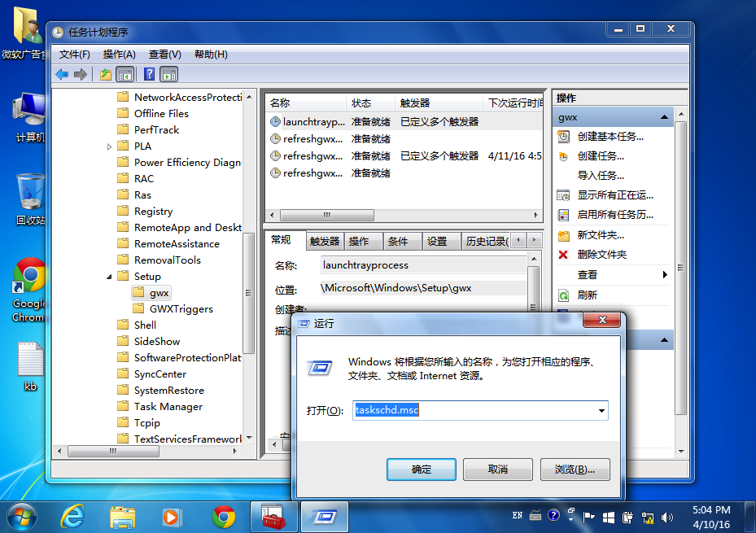Viewport: 756px width, 533px height.
Task: Click the task name field launchtrayprocess
Action: point(423,265)
